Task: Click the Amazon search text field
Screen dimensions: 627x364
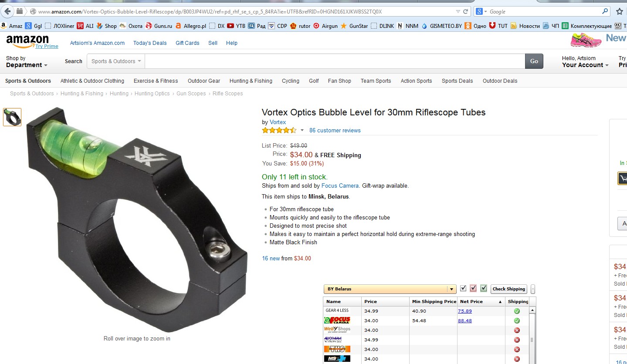Action: coord(334,61)
